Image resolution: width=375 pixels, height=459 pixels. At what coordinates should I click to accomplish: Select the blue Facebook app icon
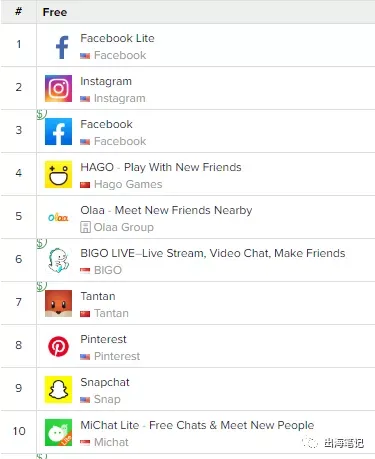[x=58, y=131]
